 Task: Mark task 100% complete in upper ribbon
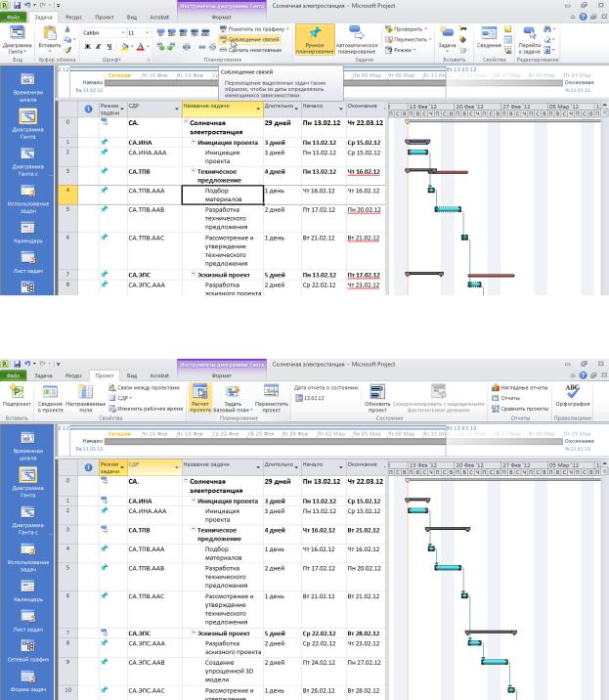[205, 32]
